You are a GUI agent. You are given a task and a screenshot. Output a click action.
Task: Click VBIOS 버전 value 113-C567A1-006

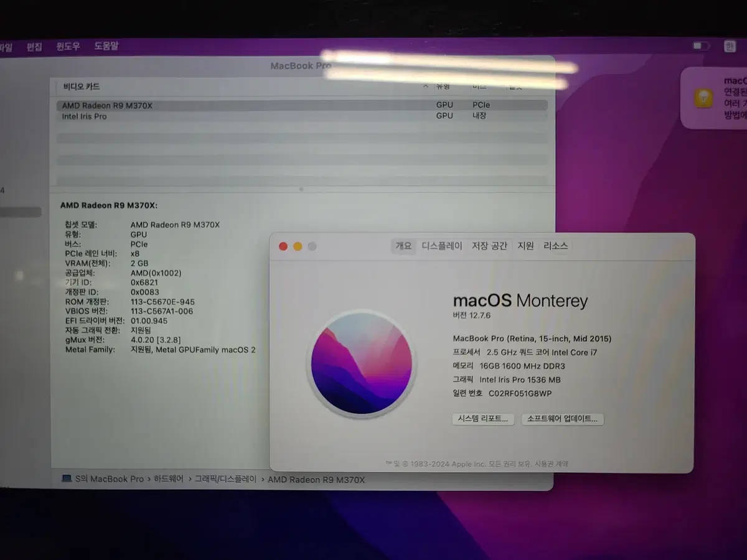coord(162,311)
